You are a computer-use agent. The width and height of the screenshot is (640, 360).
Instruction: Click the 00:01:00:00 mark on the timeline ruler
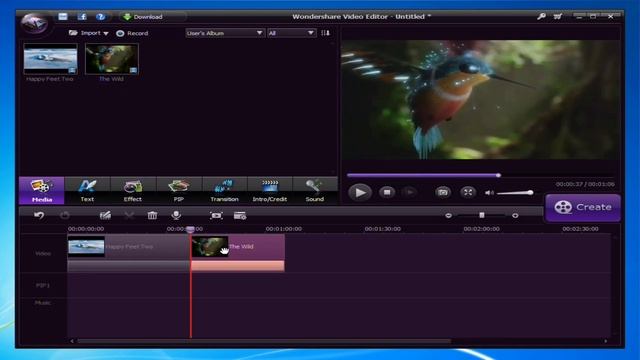[x=284, y=229]
